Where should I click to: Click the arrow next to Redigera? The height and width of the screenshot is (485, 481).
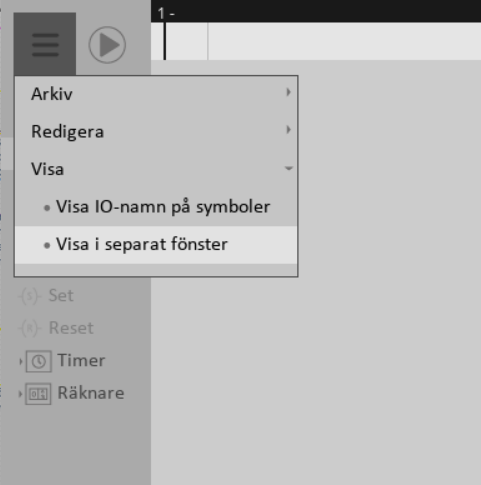coord(288,130)
